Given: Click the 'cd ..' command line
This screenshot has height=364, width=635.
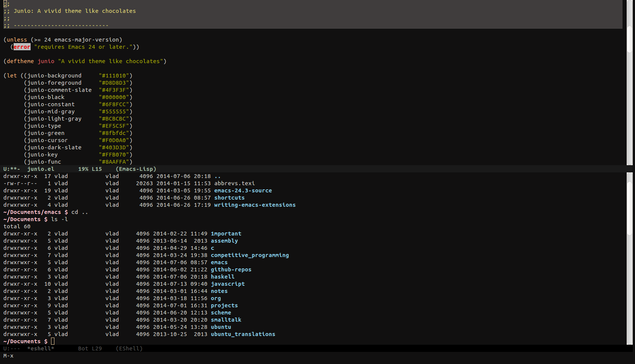Looking at the screenshot, I should coord(80,212).
